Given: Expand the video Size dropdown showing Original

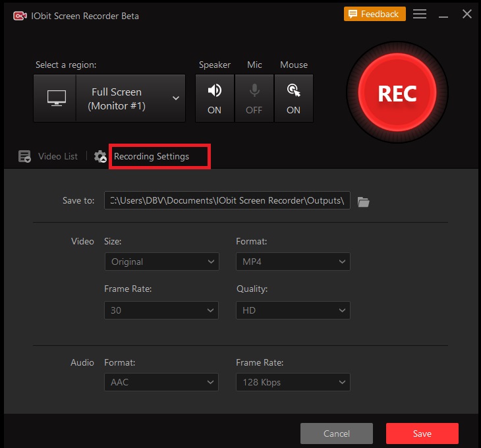Looking at the screenshot, I should 162,262.
